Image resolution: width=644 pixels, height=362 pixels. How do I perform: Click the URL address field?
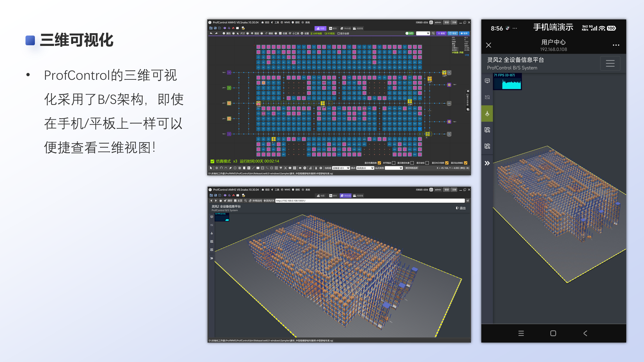click(369, 201)
